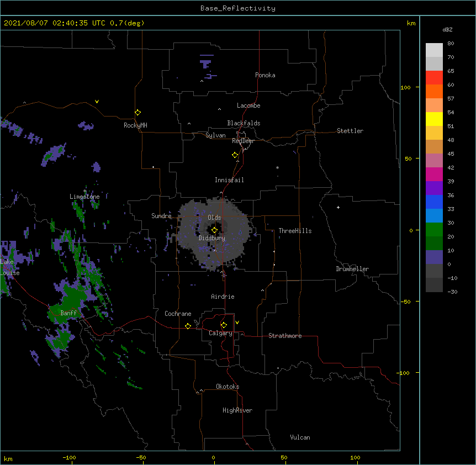Viewport: 476px width, 465px height.
Task: Click the Lake Louise label
Action: coord(10,267)
